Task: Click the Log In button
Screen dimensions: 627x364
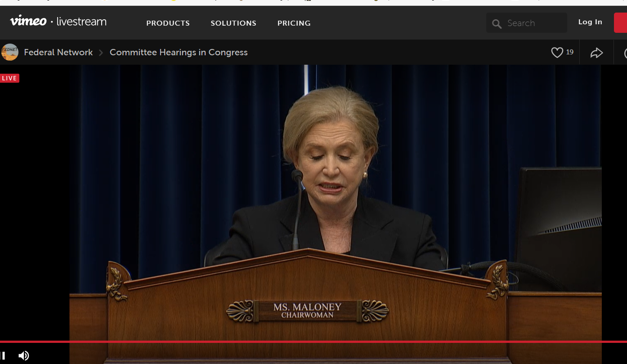Action: (x=590, y=22)
